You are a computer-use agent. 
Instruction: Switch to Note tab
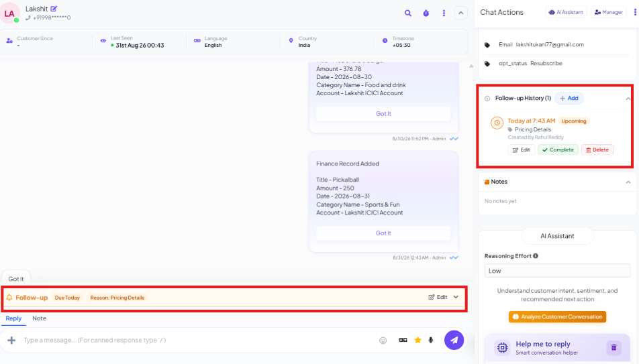point(39,318)
